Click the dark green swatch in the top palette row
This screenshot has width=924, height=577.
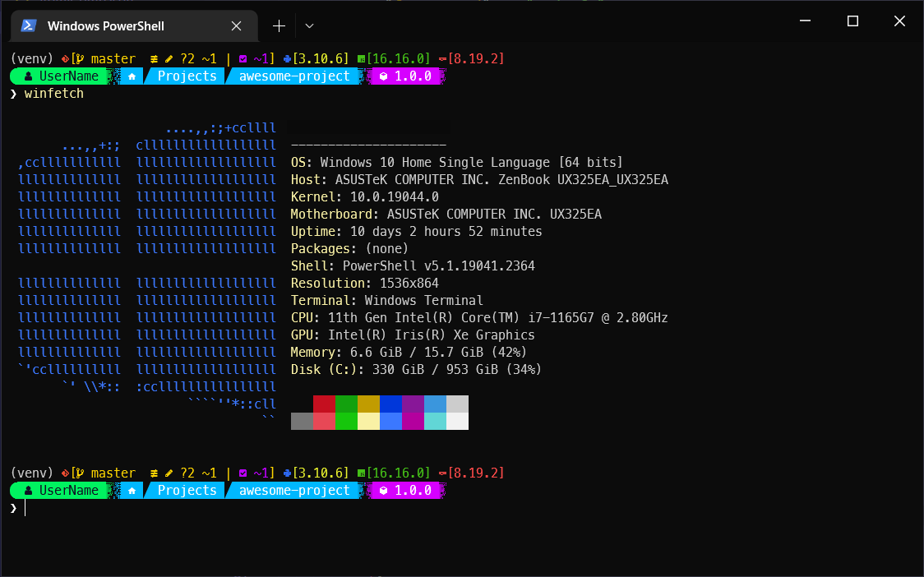pyautogui.click(x=347, y=404)
